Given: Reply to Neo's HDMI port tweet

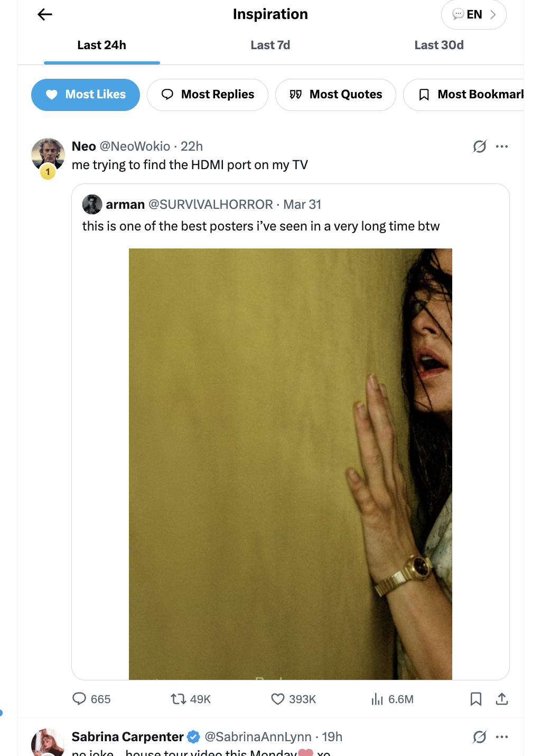Looking at the screenshot, I should pyautogui.click(x=80, y=699).
